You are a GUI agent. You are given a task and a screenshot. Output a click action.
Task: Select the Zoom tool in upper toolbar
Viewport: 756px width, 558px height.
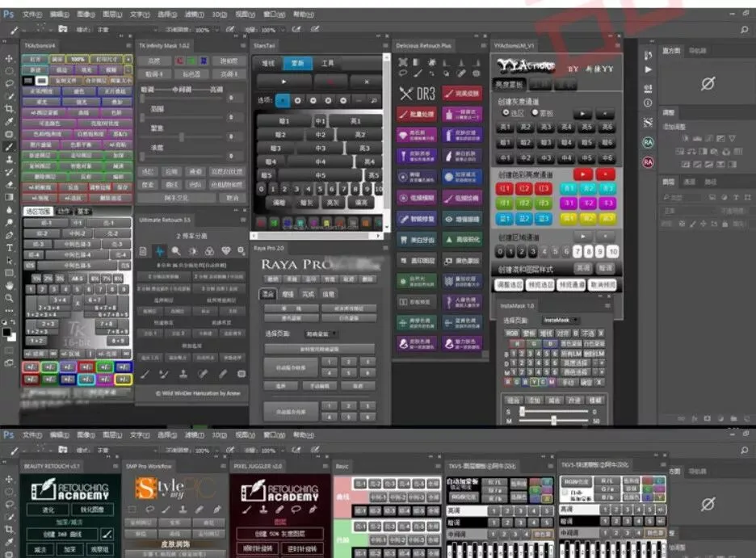coord(9,298)
